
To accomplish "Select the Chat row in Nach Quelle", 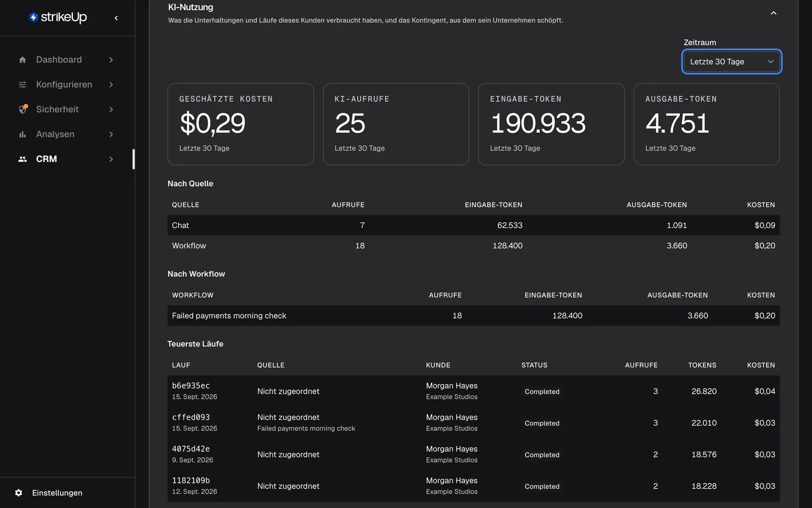I will (473, 225).
